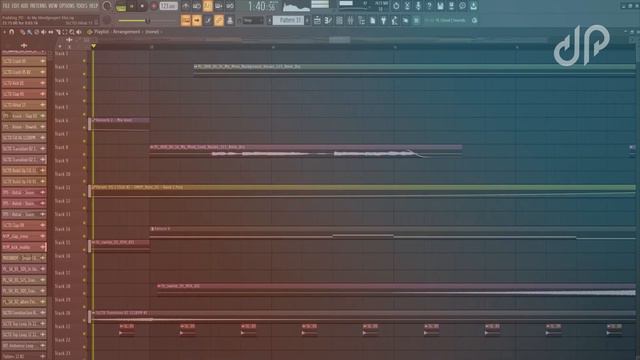Select the playlist zoom tool
The width and height of the screenshot is (640, 360).
(x=72, y=32)
